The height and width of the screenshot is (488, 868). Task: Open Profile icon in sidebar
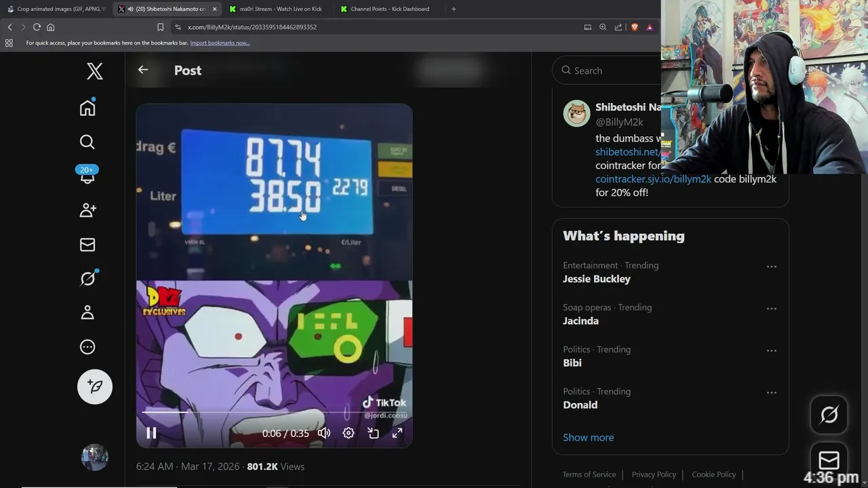point(87,312)
